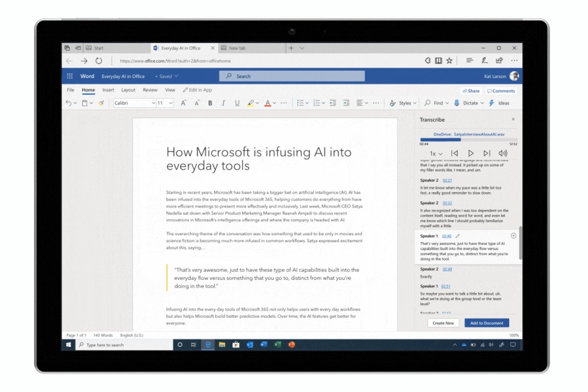588x392 pixels.
Task: Switch to the Review ribbon tab
Action: pyautogui.click(x=150, y=90)
